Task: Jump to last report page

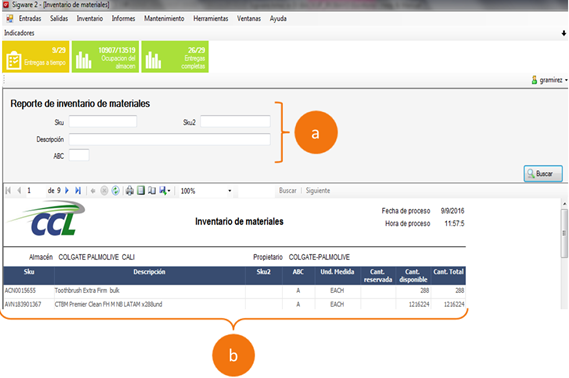Action: [78, 190]
